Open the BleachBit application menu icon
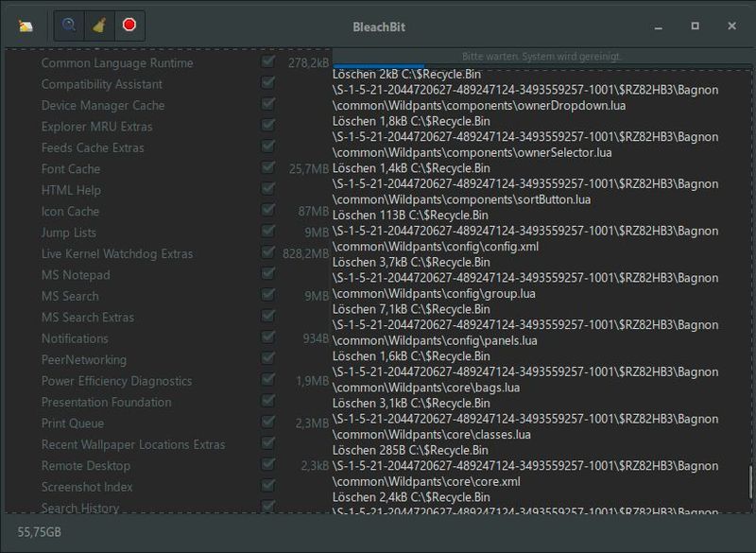The image size is (756, 553). click(x=26, y=26)
